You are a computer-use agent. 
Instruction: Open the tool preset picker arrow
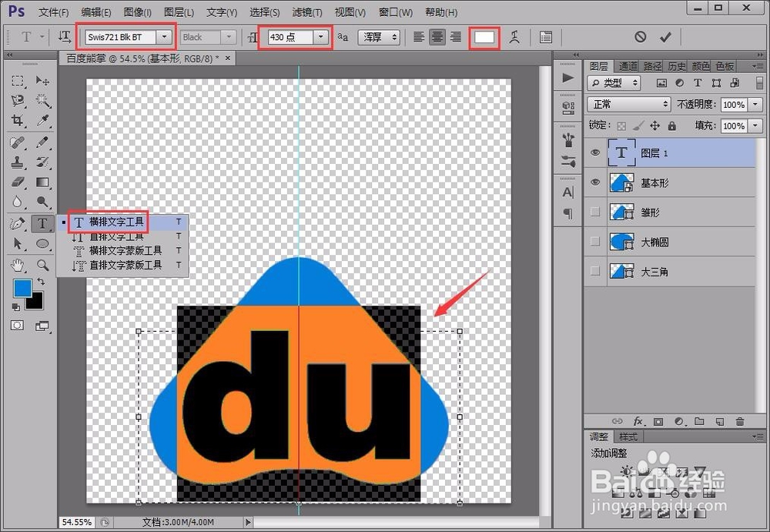42,37
